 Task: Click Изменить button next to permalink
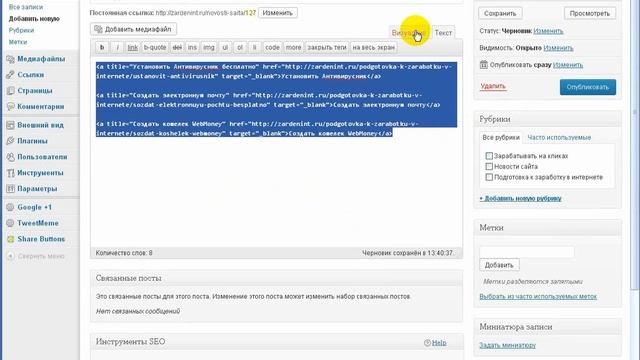278,13
